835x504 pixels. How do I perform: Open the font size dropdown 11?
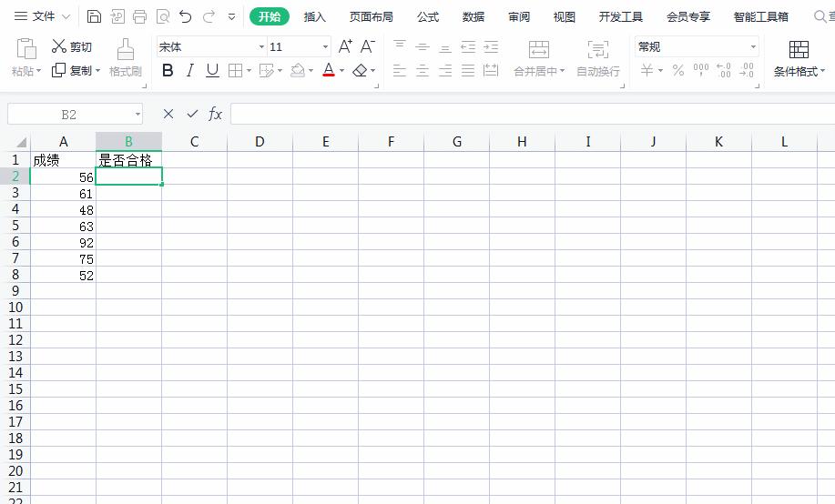coord(325,46)
